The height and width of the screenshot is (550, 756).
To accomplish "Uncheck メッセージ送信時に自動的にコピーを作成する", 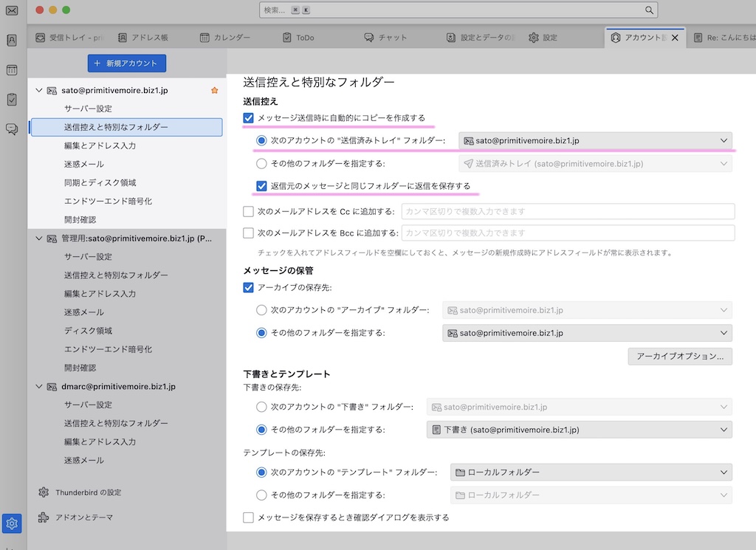I will pyautogui.click(x=249, y=118).
